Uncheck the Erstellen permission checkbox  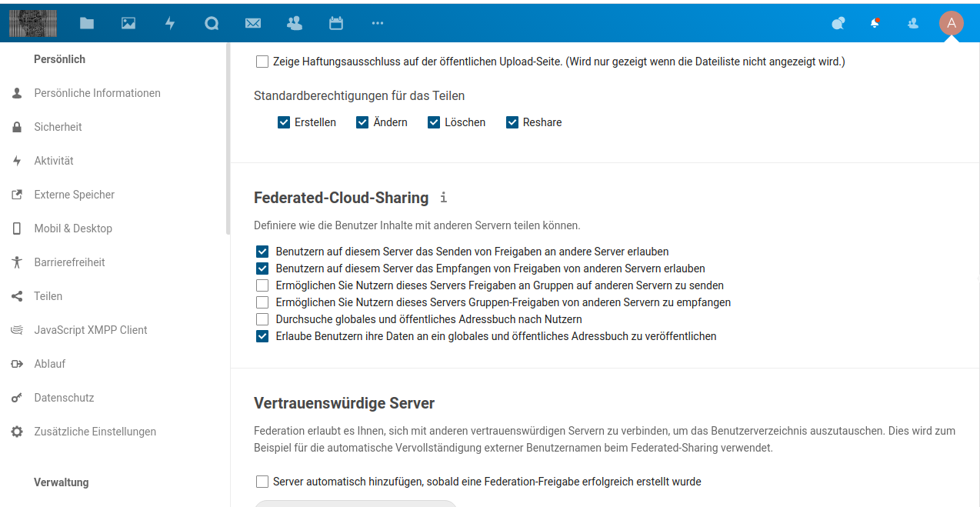(284, 122)
